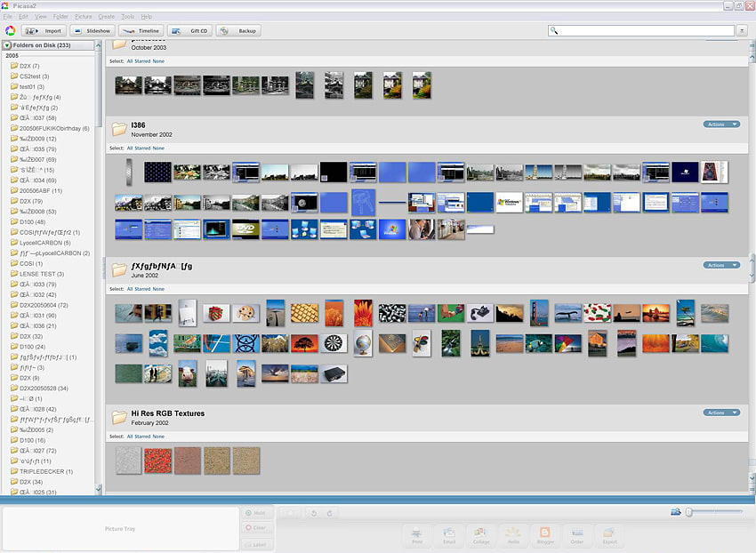Select the cow face thumbnail

coord(188,373)
